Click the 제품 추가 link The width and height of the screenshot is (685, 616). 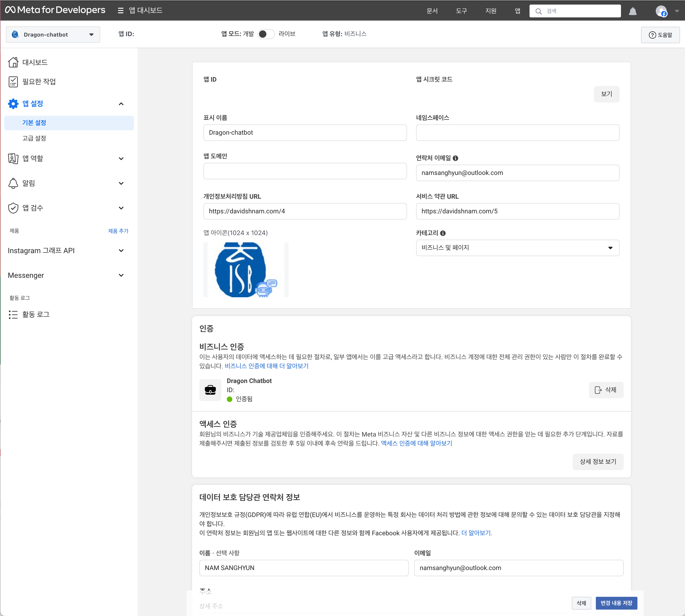(x=118, y=231)
